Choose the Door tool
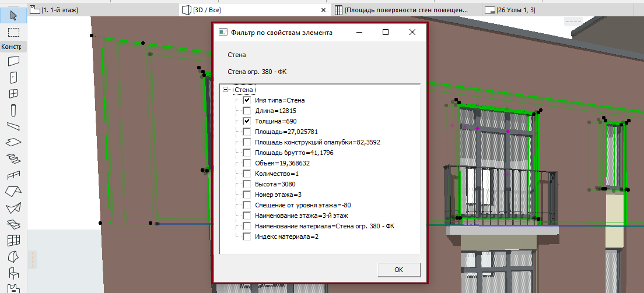 click(13, 77)
